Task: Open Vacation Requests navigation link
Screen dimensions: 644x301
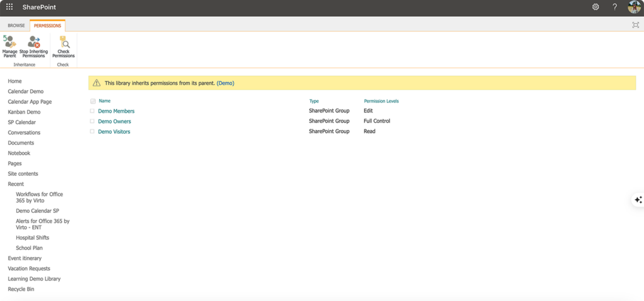Action: coord(29,268)
